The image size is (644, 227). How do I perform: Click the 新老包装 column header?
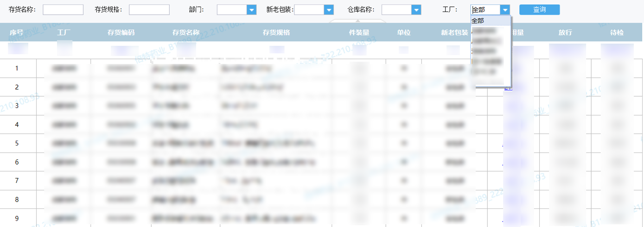(454, 33)
